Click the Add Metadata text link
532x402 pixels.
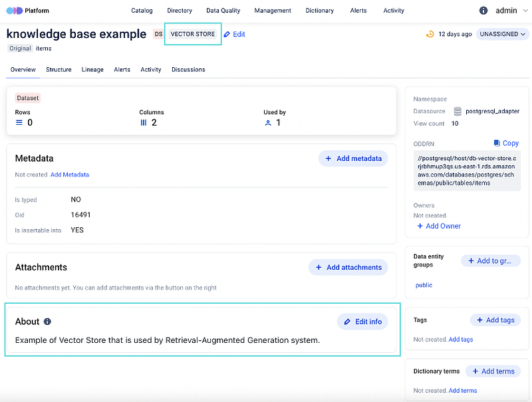click(x=70, y=175)
